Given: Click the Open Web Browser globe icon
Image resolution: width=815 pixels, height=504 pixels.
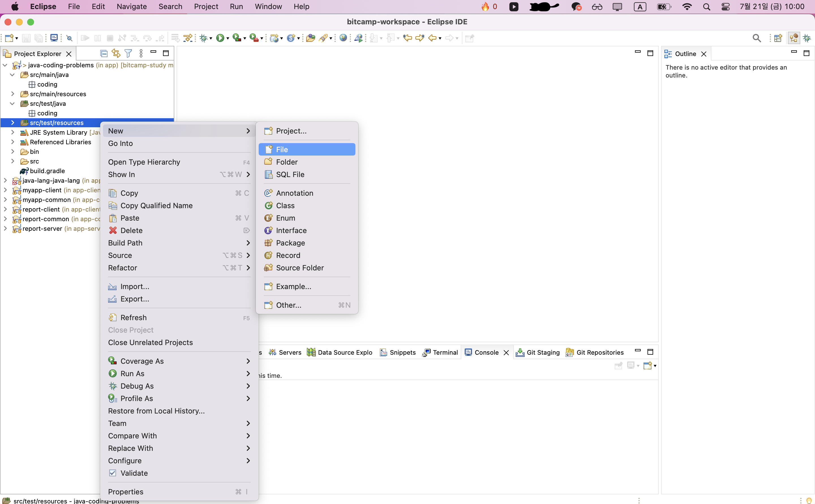Looking at the screenshot, I should pyautogui.click(x=343, y=38).
